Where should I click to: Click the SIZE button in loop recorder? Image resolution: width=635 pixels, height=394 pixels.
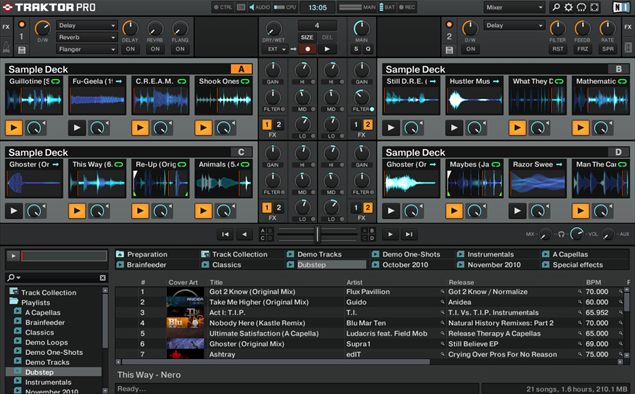307,37
